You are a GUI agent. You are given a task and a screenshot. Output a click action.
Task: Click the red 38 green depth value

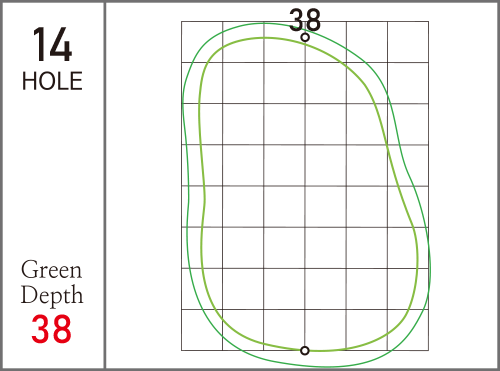coord(51,329)
